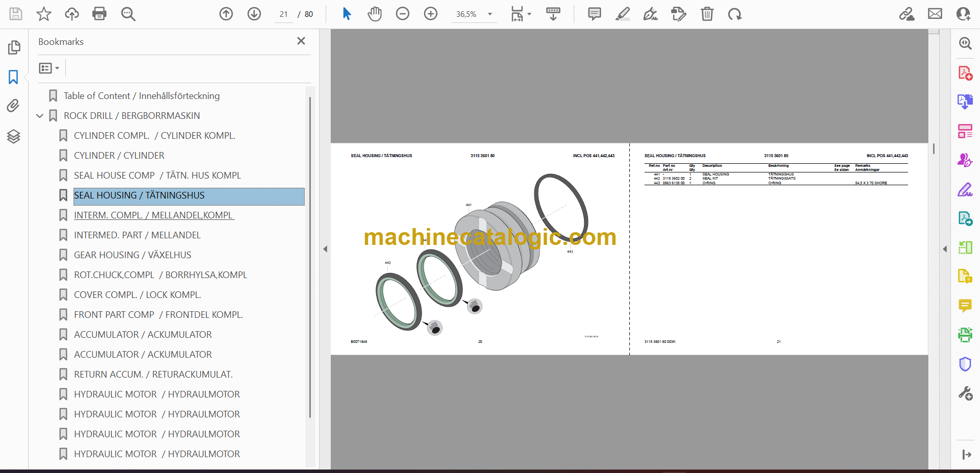Follow the INTERM. COMPL. / MELLANDEL,KOMPL link
Screen dimensions: 980x473
pyautogui.click(x=154, y=215)
